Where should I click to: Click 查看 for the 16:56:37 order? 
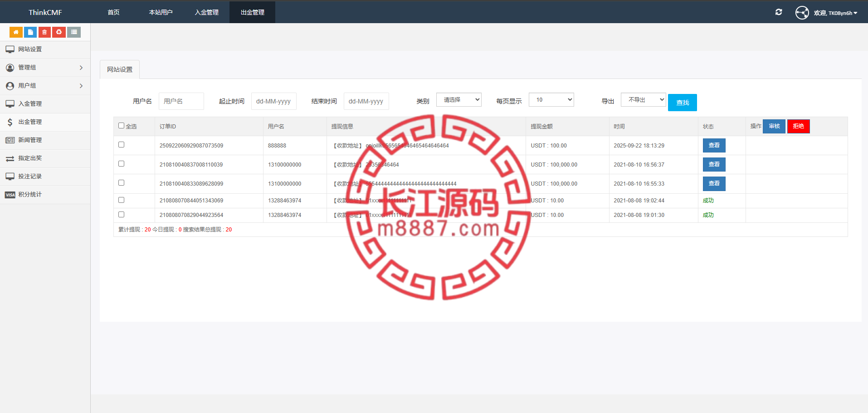tap(714, 164)
